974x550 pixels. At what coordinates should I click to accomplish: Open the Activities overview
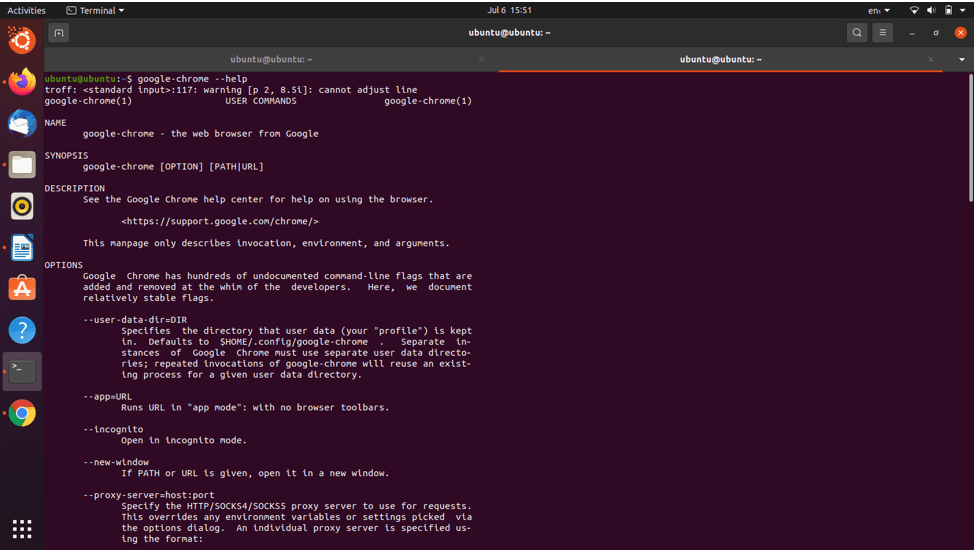click(x=26, y=11)
